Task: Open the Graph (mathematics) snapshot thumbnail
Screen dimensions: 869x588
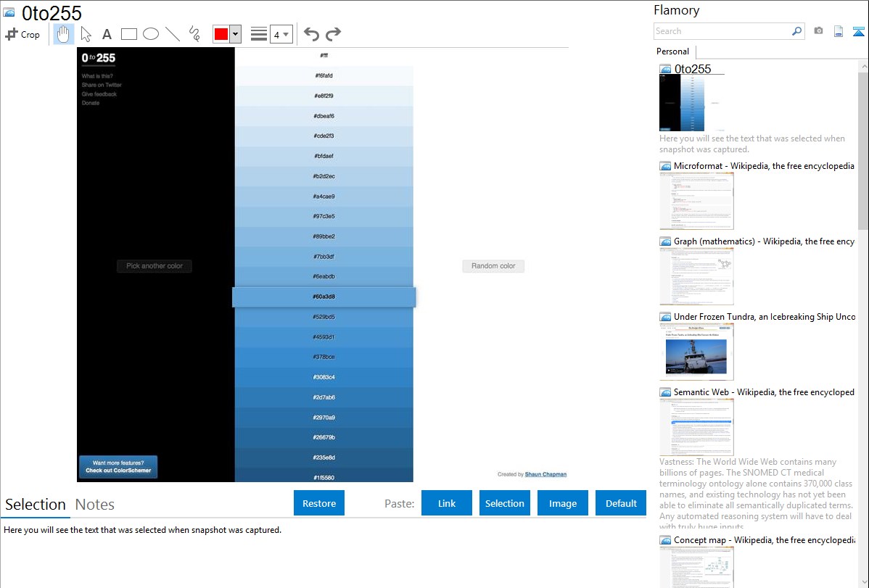Action: point(696,276)
